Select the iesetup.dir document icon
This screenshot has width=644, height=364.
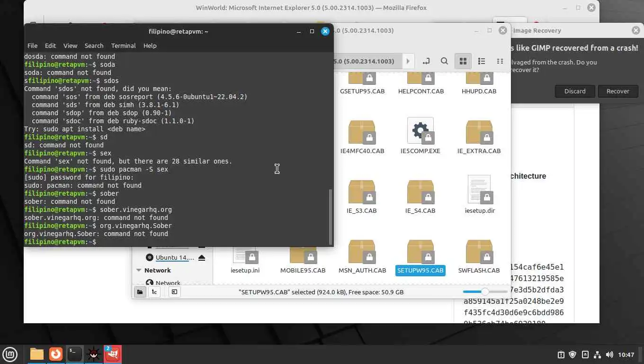pyautogui.click(x=479, y=190)
